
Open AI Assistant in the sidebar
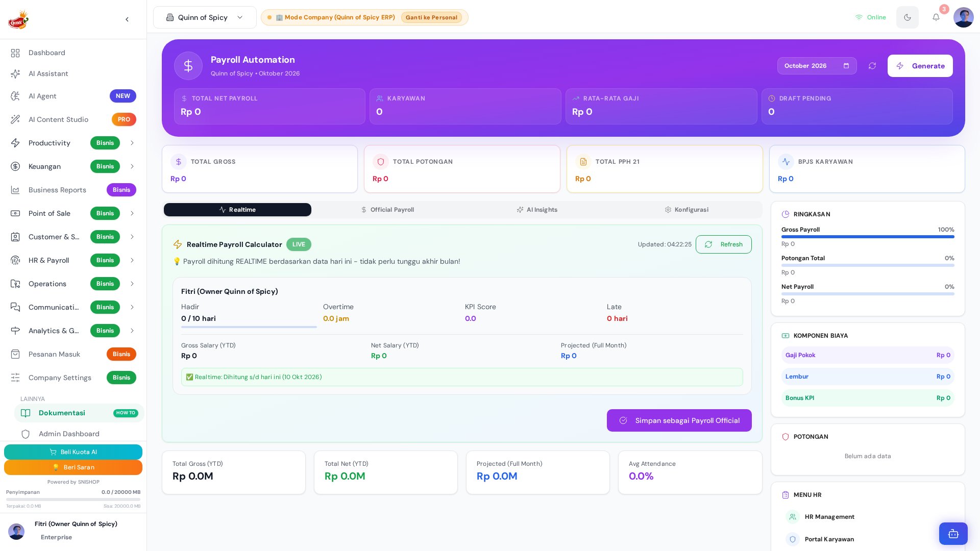tap(73, 74)
